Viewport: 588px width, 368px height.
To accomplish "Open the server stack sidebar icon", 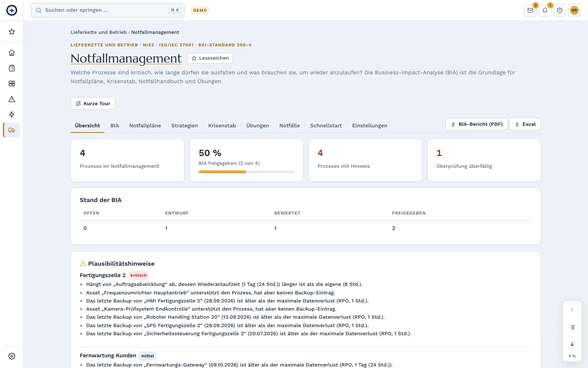I will tap(12, 84).
